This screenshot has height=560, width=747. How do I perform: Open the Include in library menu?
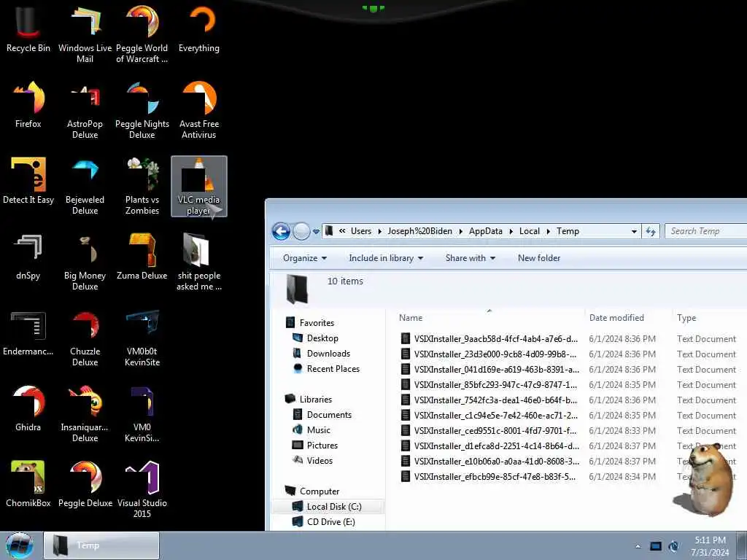(386, 258)
